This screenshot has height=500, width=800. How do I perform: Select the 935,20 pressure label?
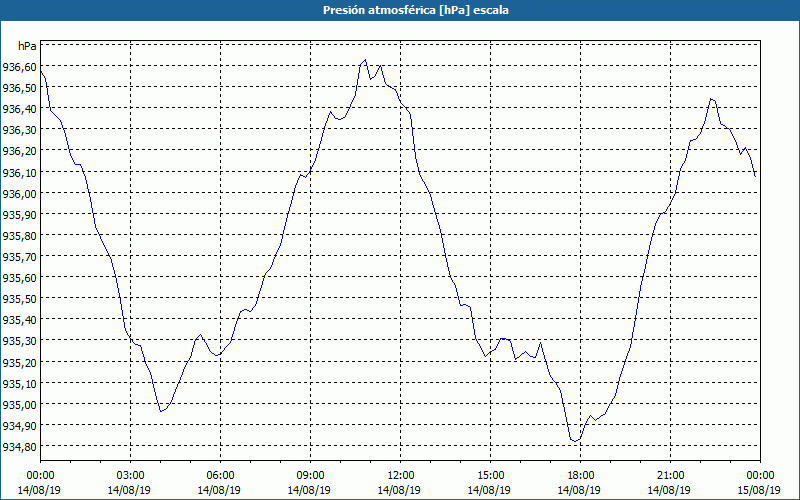click(x=19, y=362)
